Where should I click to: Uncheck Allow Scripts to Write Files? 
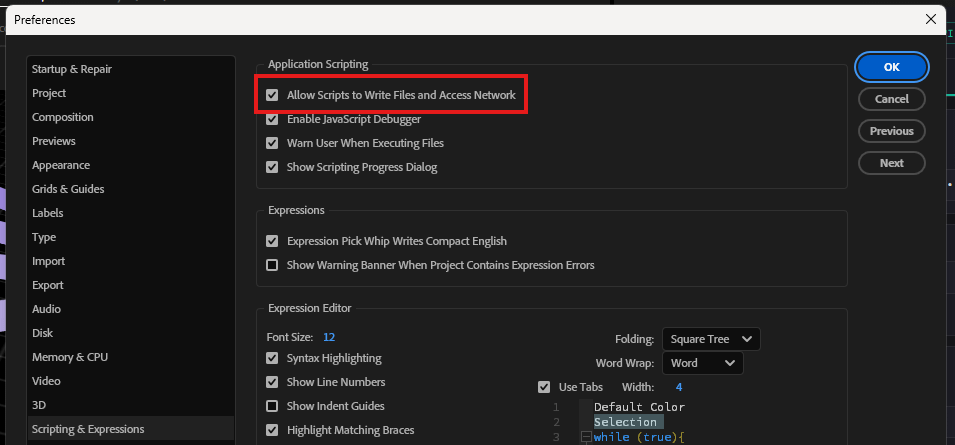point(272,95)
